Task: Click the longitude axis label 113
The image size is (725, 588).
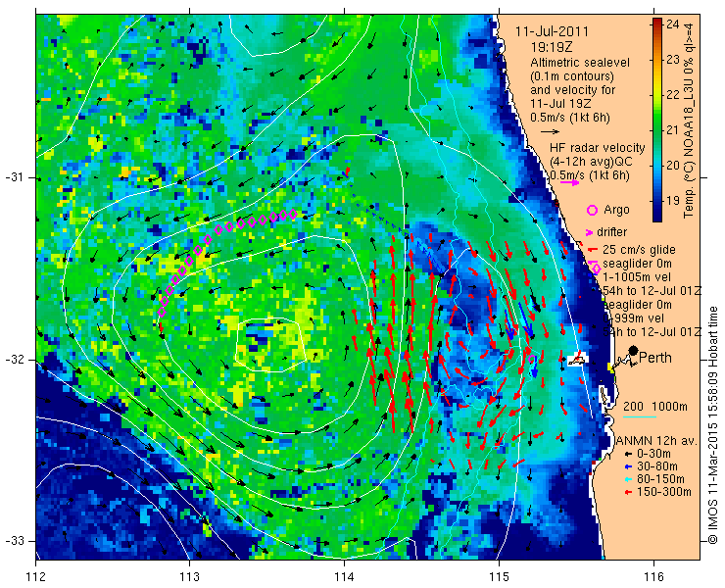Action: coord(189,577)
